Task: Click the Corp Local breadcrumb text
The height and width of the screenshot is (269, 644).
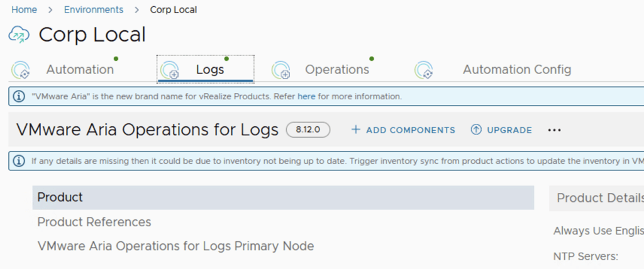Action: 174,9
